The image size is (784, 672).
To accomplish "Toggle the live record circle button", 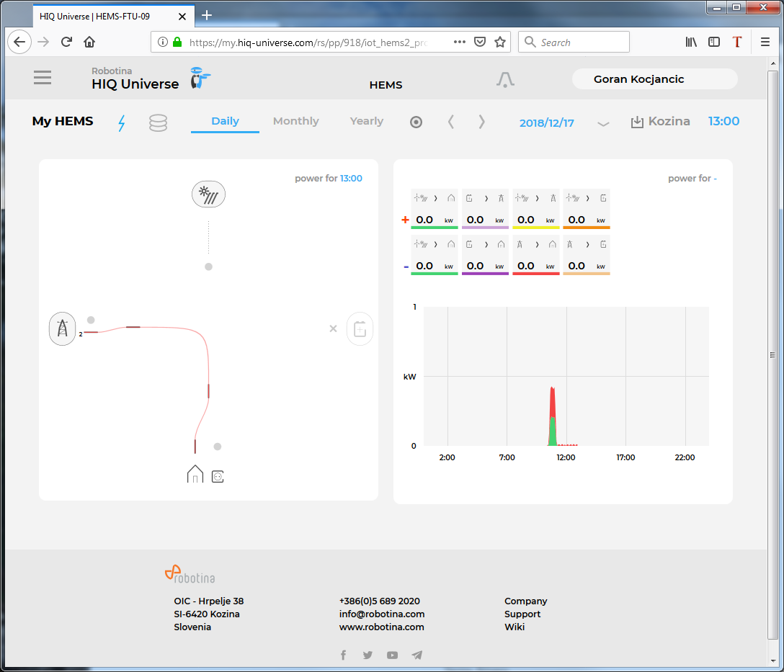I will pos(416,122).
